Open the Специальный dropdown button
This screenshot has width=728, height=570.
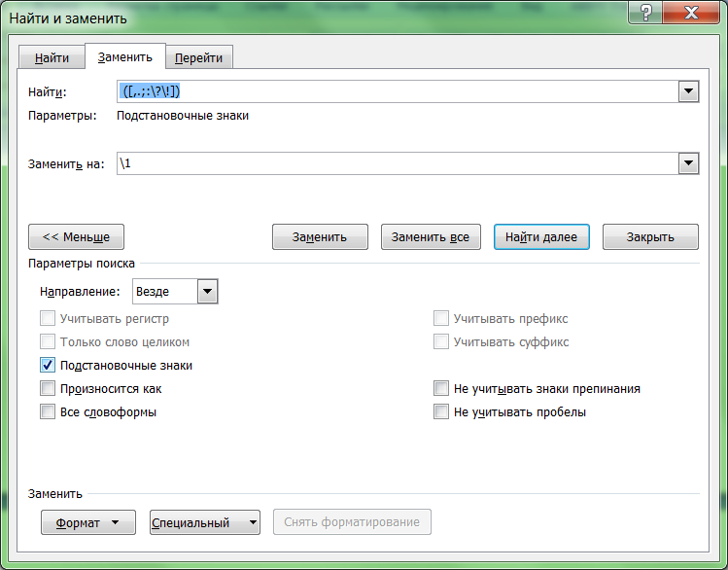tap(205, 522)
